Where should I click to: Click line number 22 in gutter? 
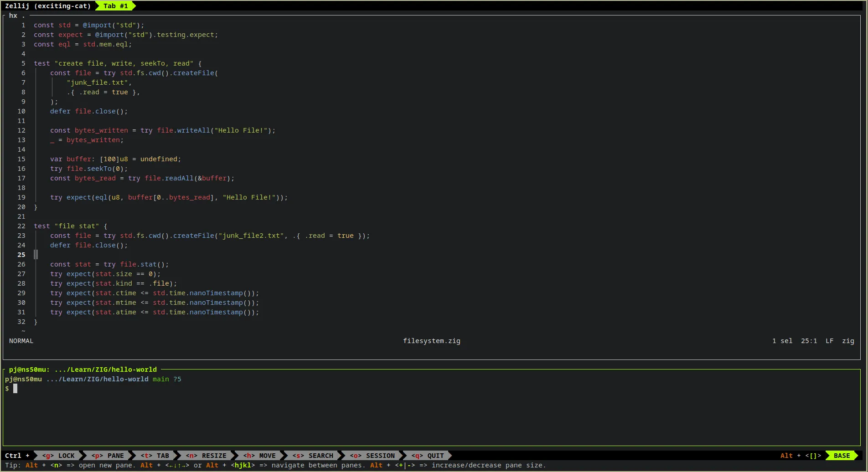[21, 226]
